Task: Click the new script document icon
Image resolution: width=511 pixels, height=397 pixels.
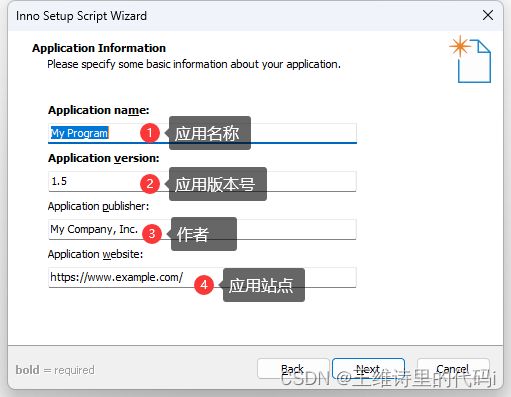Action: point(471,59)
